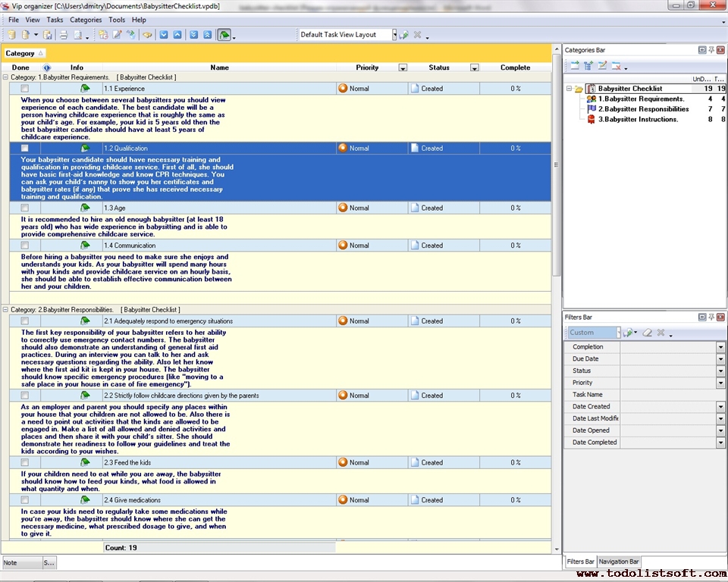
Task: Click the eraser clear filter icon
Action: [647, 333]
